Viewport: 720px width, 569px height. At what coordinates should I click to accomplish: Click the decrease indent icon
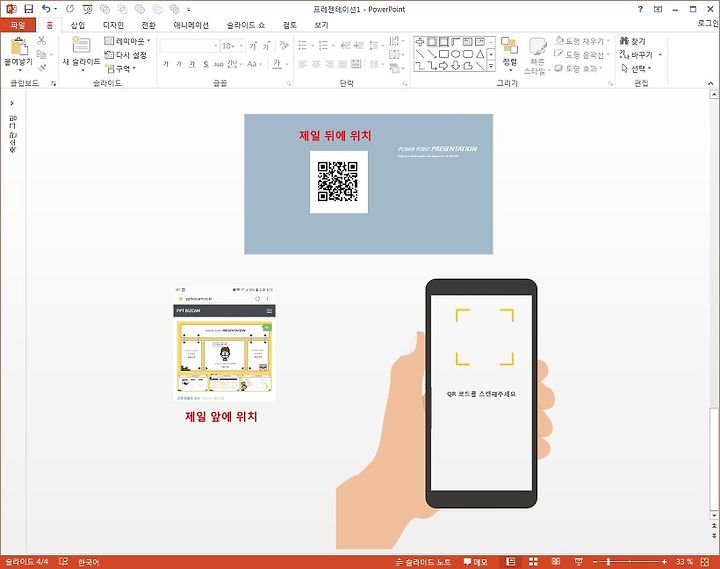click(346, 45)
